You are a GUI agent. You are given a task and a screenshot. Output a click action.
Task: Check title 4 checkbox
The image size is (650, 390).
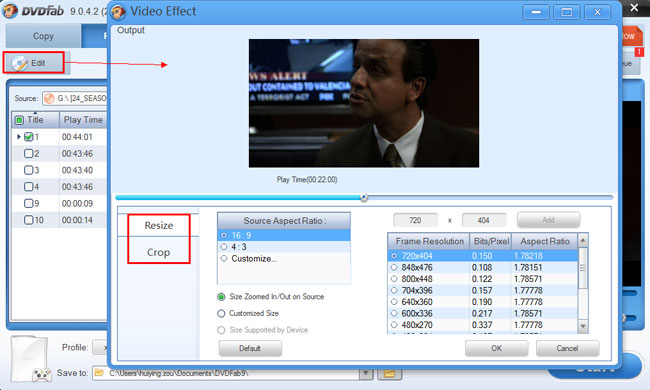pos(29,187)
